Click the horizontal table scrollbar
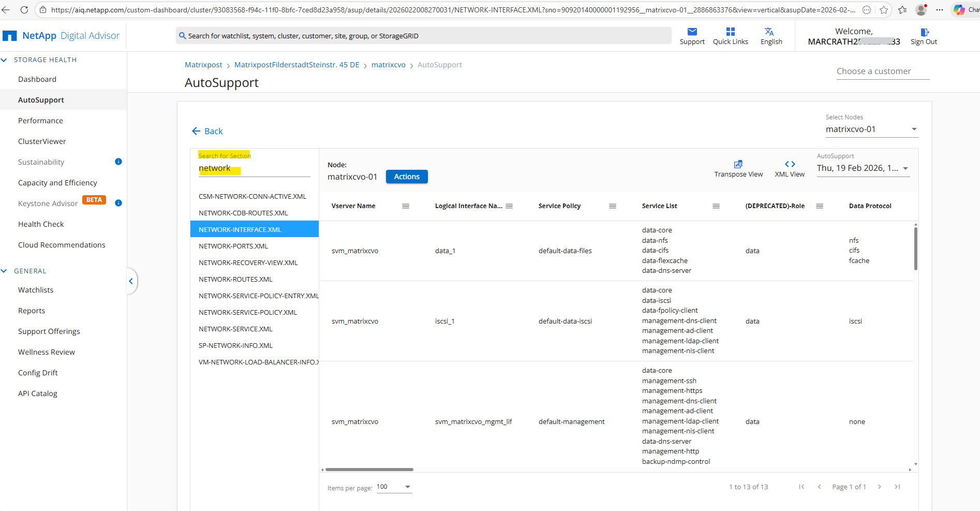The height and width of the screenshot is (511, 980). coord(369,470)
